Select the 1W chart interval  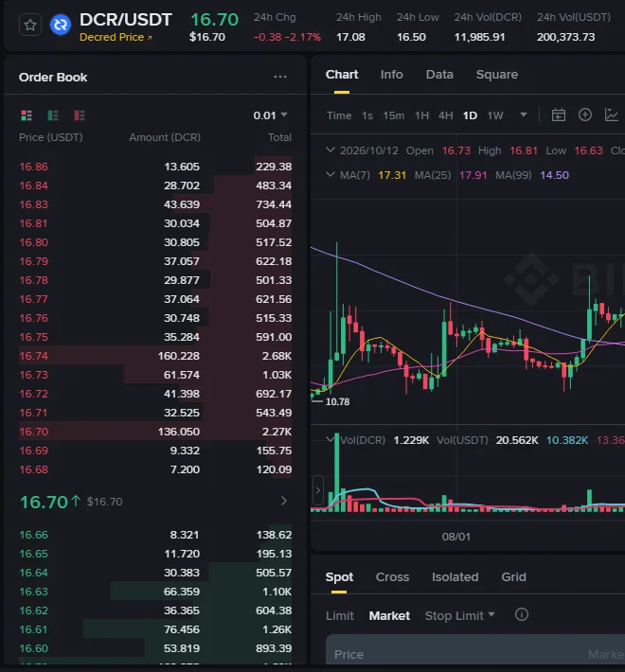click(495, 115)
